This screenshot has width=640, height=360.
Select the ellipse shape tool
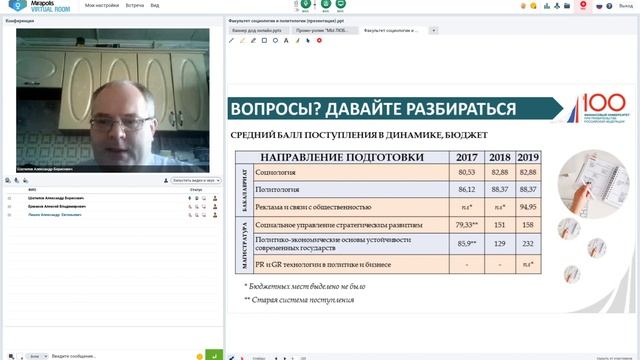276,40
